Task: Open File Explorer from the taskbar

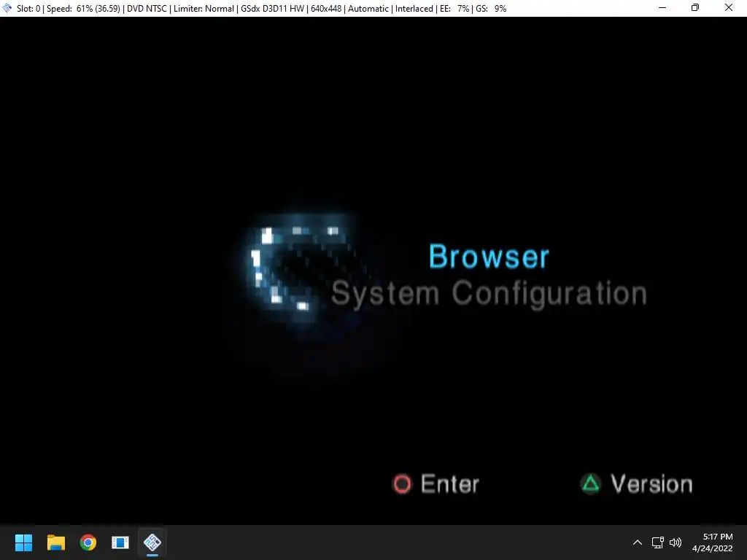Action: [55, 542]
